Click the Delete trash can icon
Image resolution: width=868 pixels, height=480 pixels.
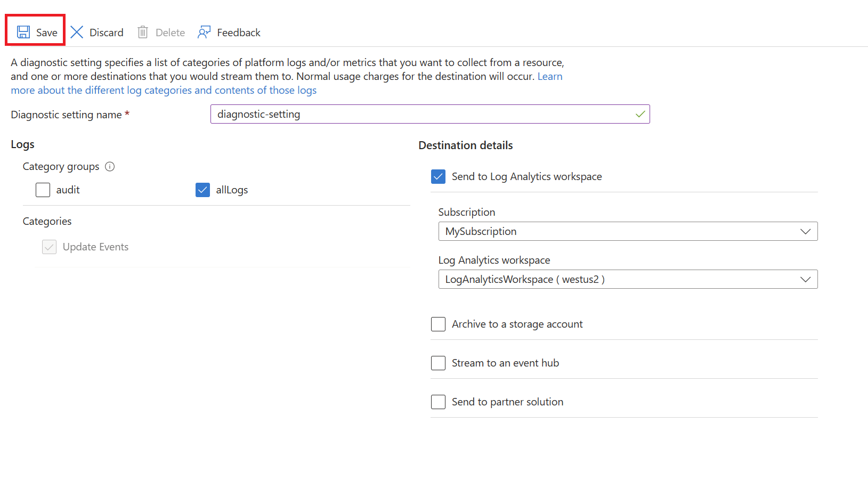coord(143,32)
